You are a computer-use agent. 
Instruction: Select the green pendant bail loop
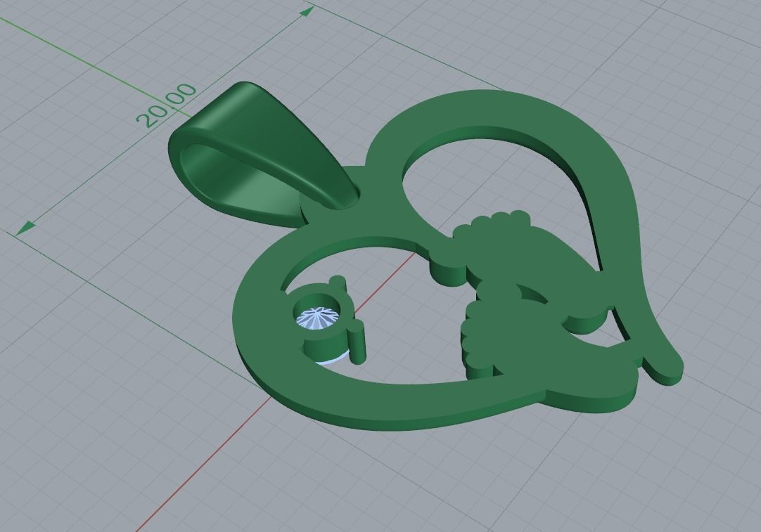click(x=262, y=154)
